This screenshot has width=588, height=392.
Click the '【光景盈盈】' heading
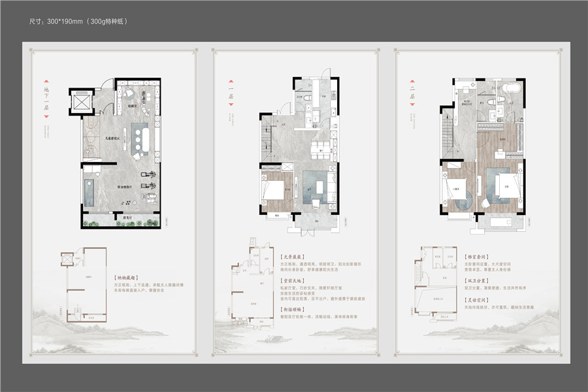coord(293,257)
